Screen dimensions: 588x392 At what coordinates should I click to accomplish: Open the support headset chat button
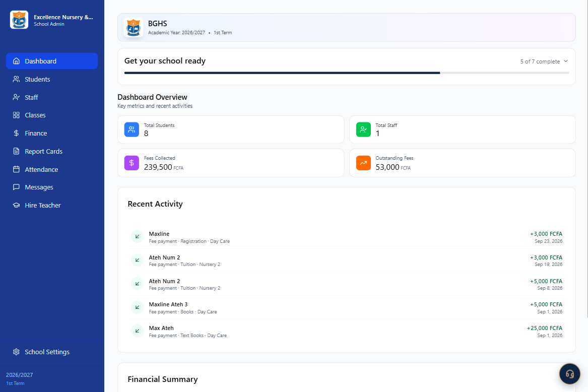point(570,374)
